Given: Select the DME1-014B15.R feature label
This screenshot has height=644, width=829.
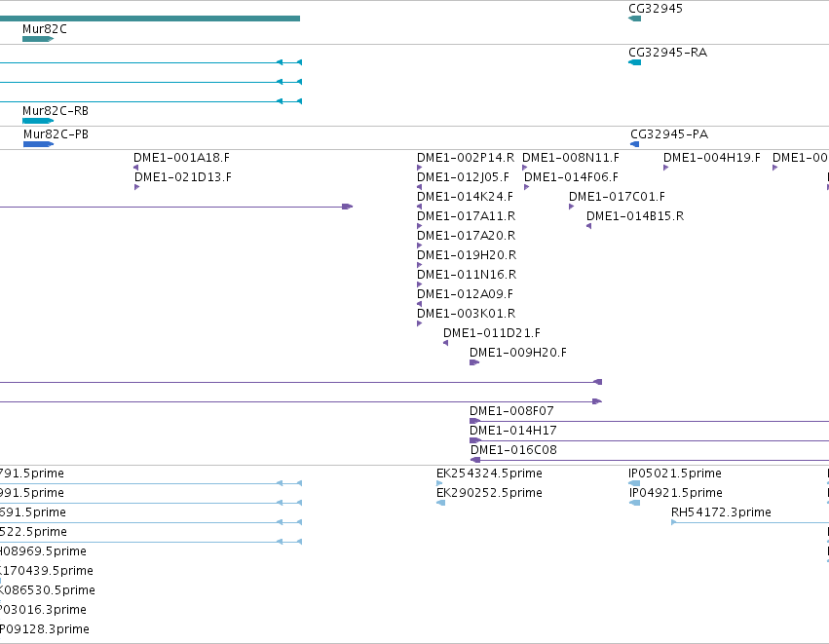Looking at the screenshot, I should [635, 216].
